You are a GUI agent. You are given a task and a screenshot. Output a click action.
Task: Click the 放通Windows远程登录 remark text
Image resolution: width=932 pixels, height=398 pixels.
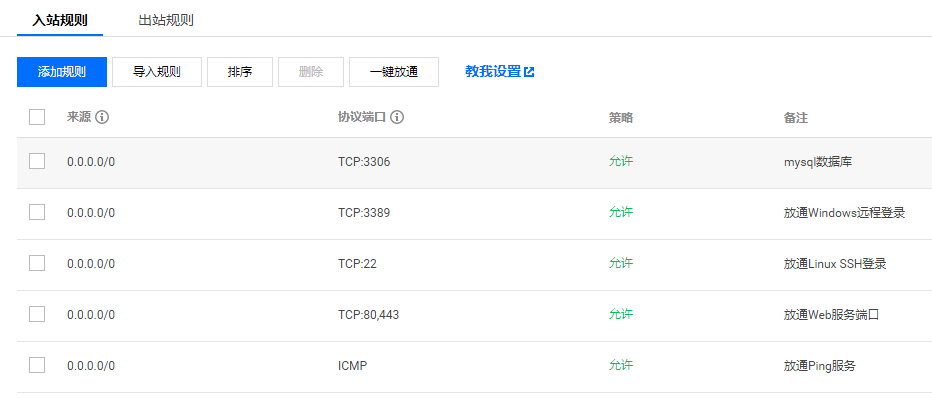[x=844, y=212]
